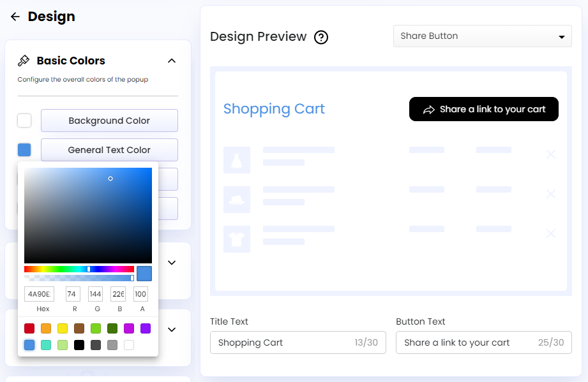Open the Share Button dropdown

click(482, 36)
